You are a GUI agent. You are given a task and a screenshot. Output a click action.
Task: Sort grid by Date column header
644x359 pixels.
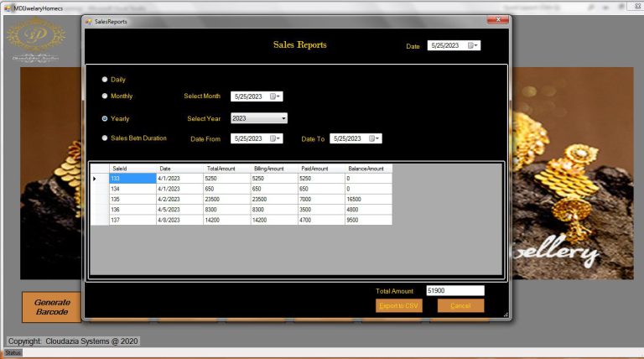pos(179,169)
